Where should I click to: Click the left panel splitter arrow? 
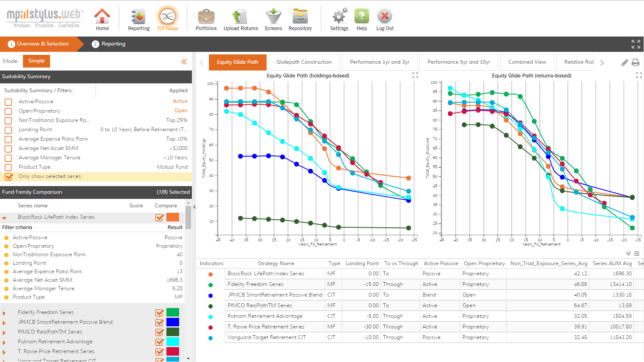(194, 207)
